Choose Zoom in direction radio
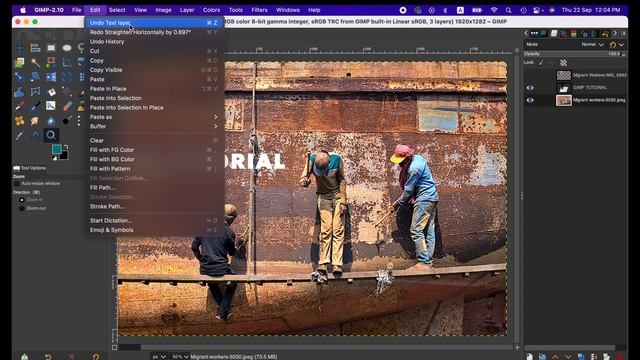Screen dimensions: 640x360 click(x=22, y=200)
